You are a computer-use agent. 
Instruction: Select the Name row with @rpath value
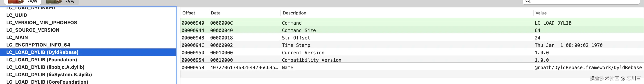coord(287,68)
